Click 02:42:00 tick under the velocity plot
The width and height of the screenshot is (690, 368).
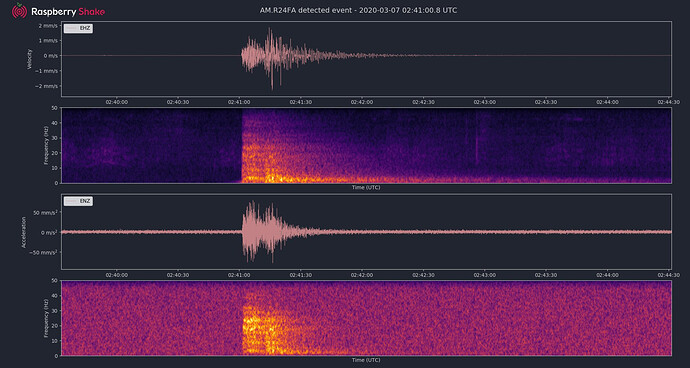coord(362,102)
